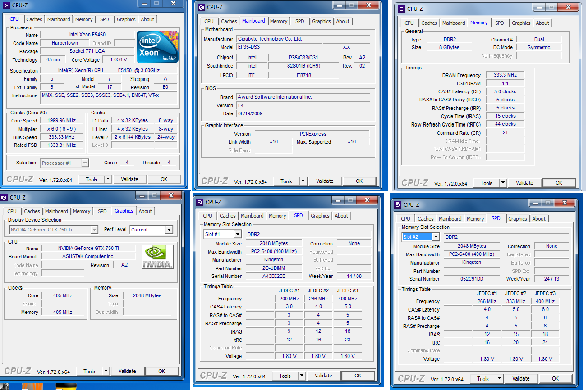Click the core speed value '1999.96 MHz'
The image size is (588, 390).
[62, 121]
